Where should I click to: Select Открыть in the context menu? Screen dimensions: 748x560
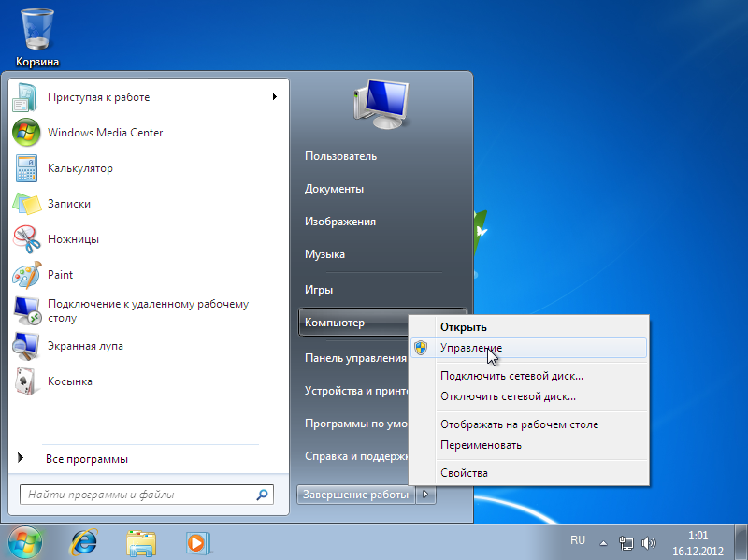pyautogui.click(x=528, y=327)
